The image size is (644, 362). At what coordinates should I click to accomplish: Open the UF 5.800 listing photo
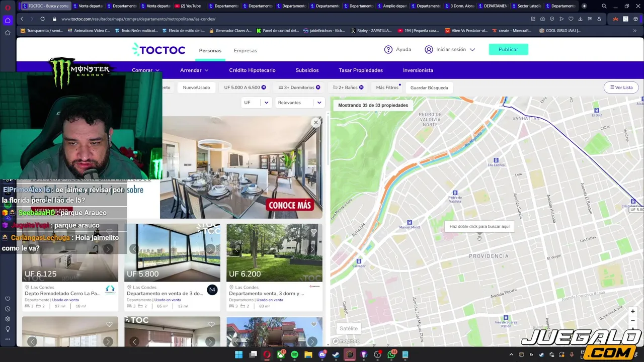click(x=172, y=252)
